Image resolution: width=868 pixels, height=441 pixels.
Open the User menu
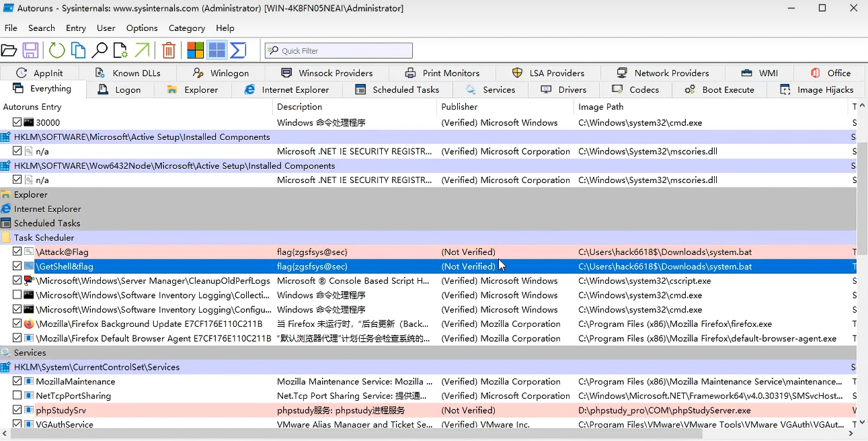point(106,28)
